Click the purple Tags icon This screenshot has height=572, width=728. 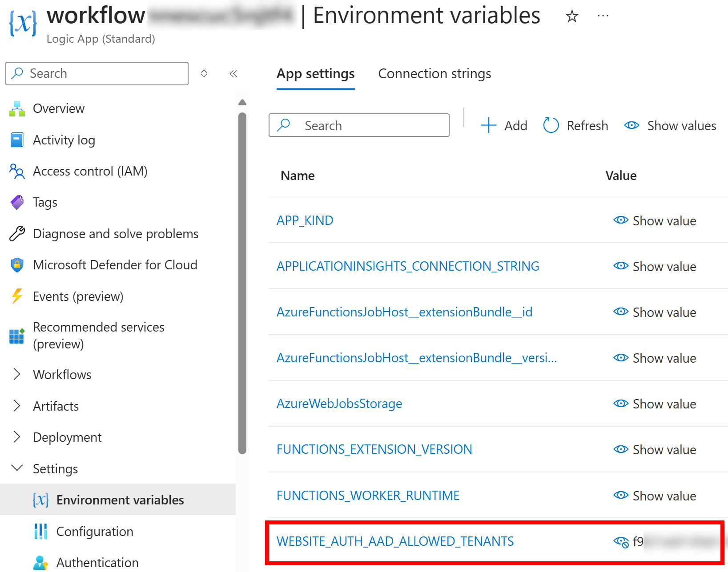click(17, 202)
